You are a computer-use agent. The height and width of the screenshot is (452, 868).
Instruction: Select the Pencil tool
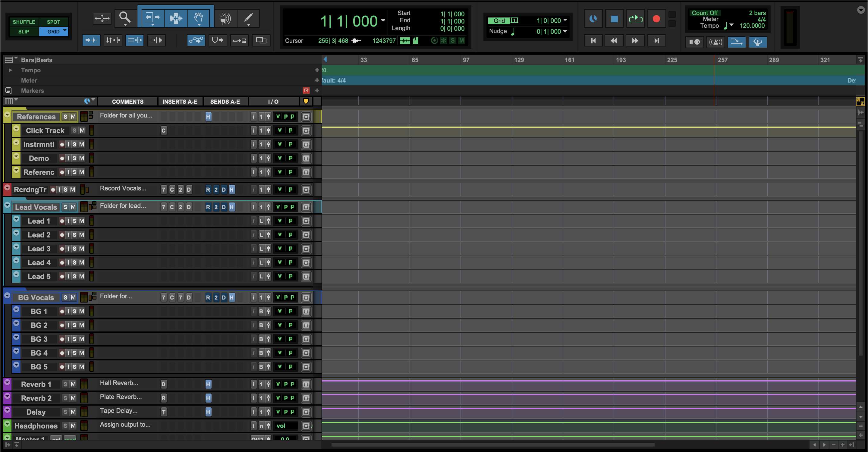click(248, 18)
